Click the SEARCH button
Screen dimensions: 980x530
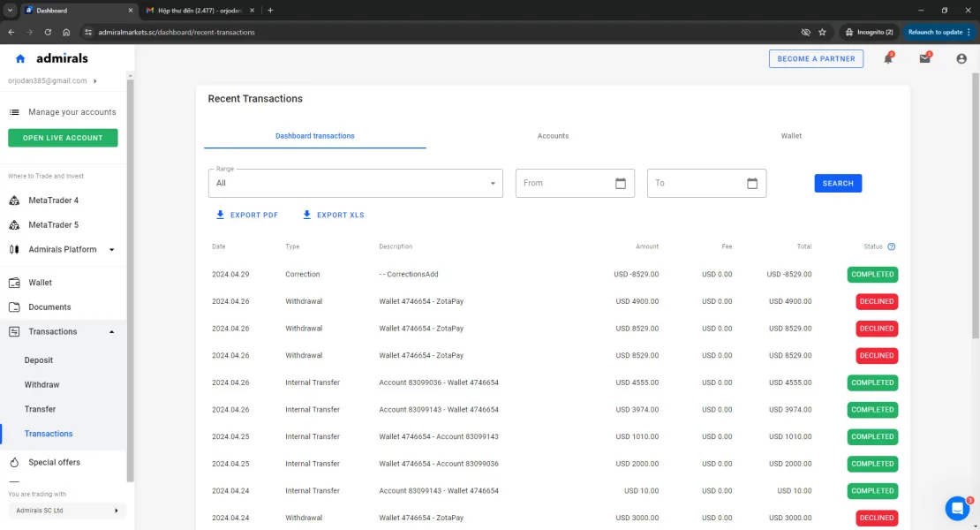838,183
